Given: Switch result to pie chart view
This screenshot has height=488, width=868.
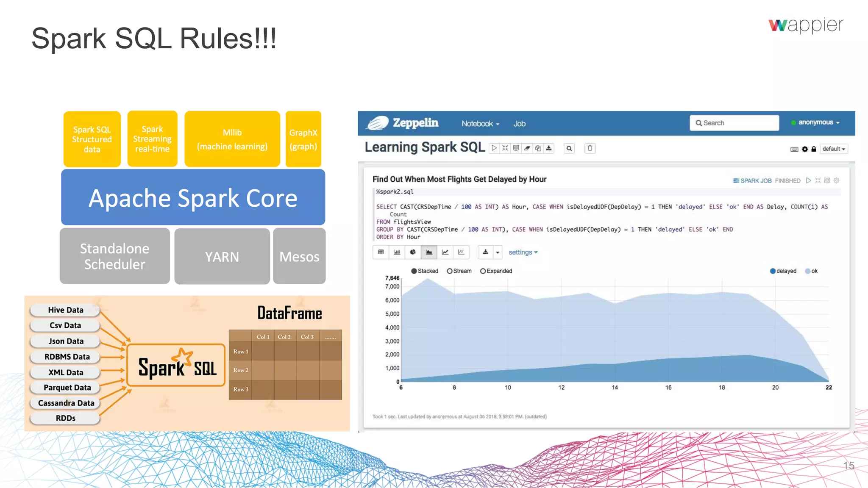Looking at the screenshot, I should [413, 252].
